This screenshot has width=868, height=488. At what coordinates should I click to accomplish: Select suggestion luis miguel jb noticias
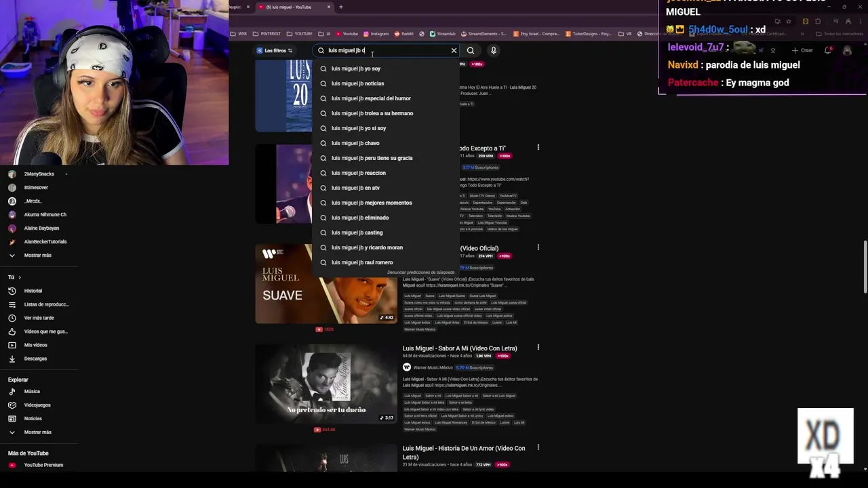(x=386, y=83)
